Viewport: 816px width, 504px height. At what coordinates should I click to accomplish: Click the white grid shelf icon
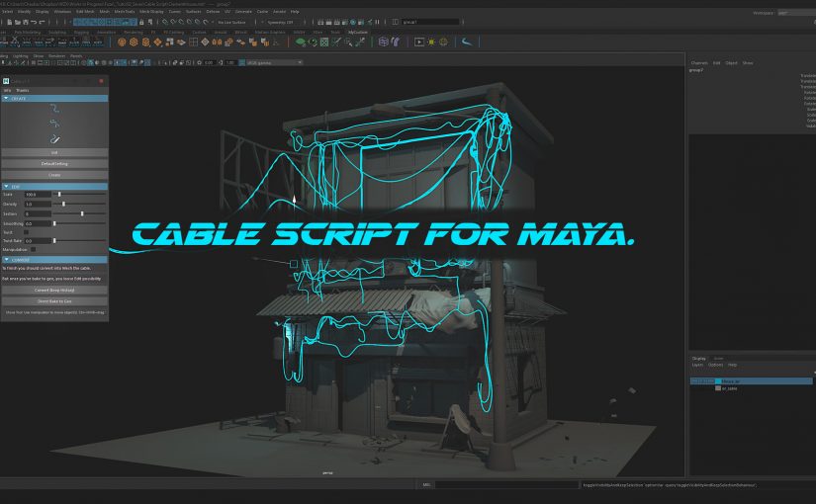193,42
